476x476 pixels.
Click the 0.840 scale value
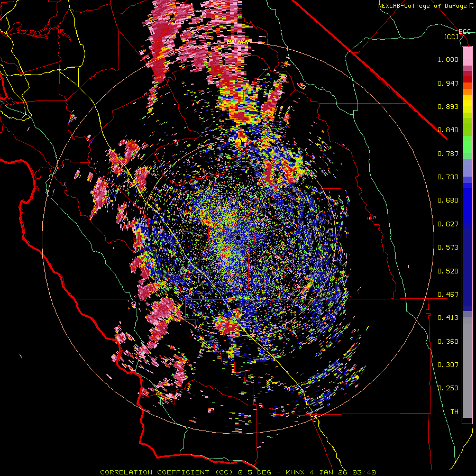coord(448,130)
